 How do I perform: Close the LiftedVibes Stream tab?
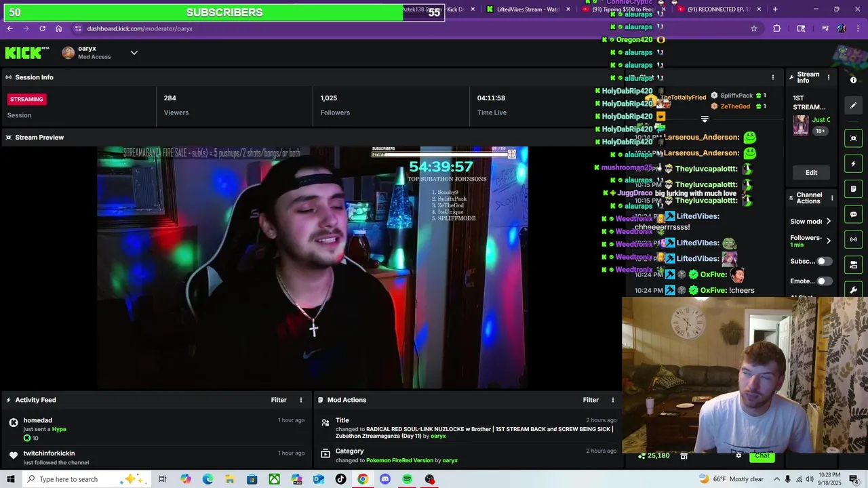(568, 9)
